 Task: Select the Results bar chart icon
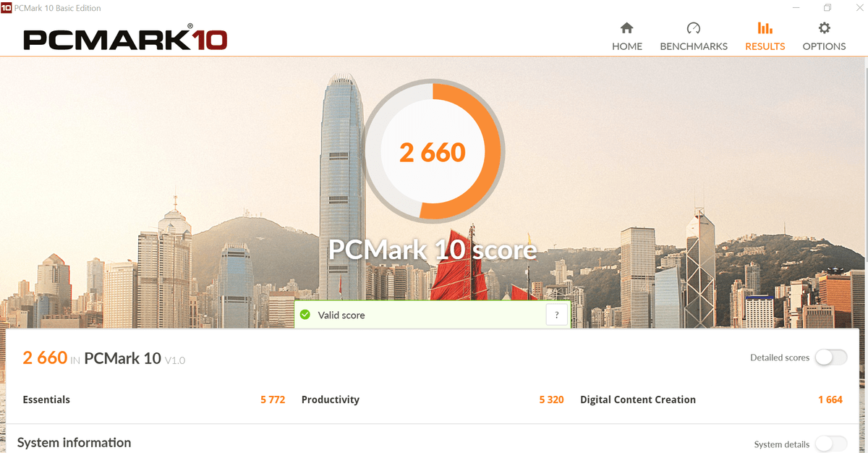(x=765, y=28)
